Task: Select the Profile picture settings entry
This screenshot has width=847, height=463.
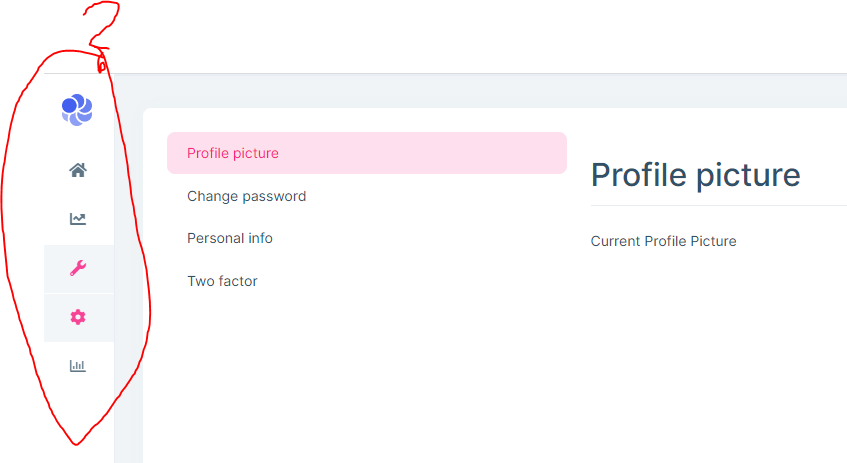Action: point(233,153)
